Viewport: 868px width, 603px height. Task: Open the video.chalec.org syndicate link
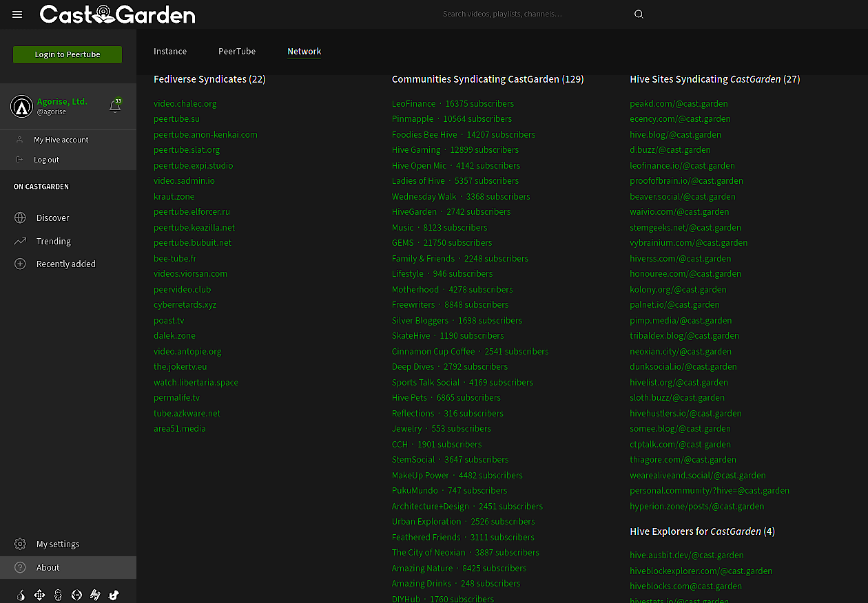[x=185, y=103]
